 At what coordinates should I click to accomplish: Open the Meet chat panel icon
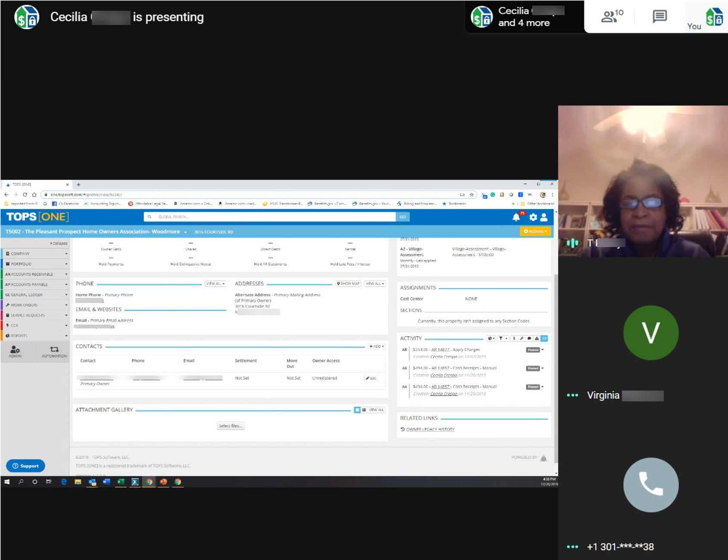[659, 16]
